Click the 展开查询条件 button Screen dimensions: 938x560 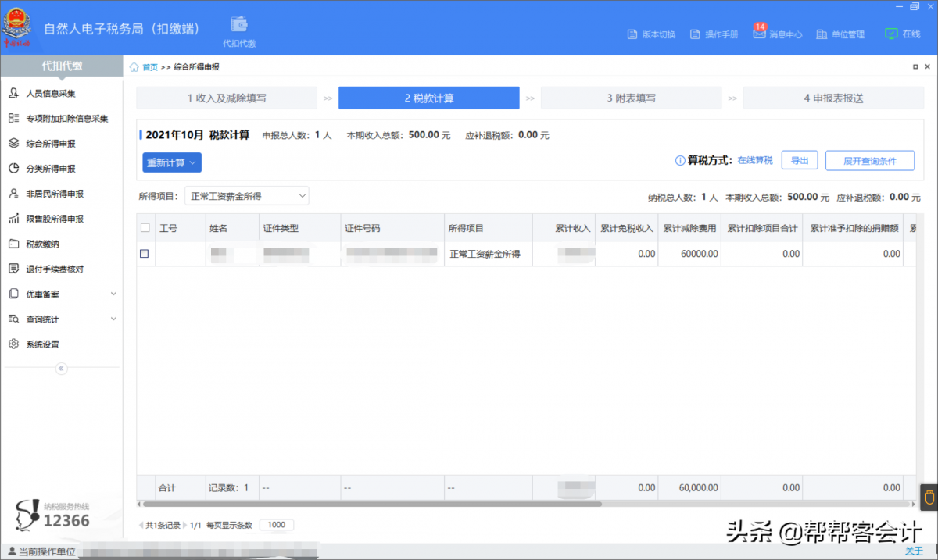pyautogui.click(x=869, y=160)
